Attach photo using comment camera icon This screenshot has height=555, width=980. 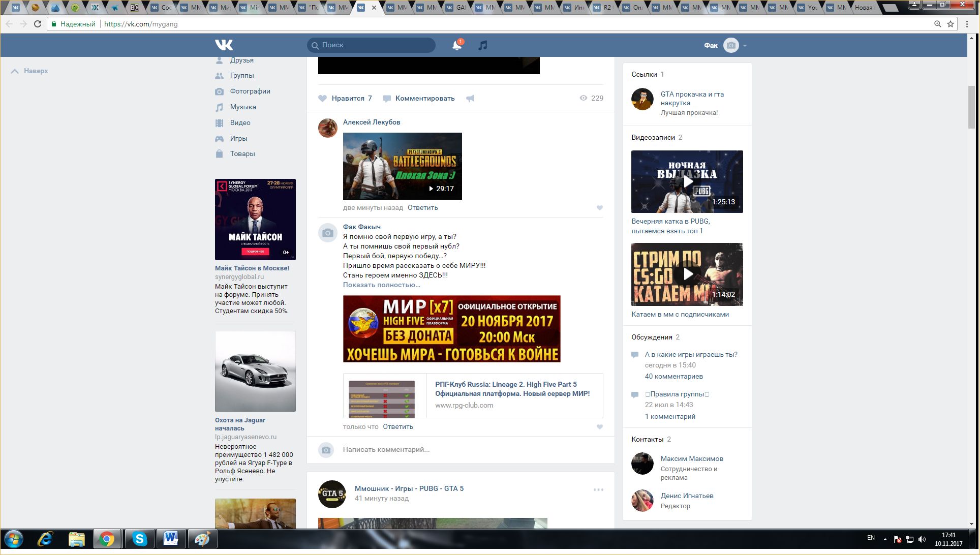[326, 450]
